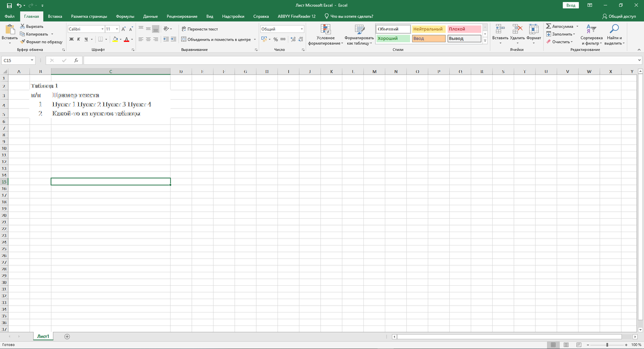Expand the formula bar with the chevron

pyautogui.click(x=639, y=61)
